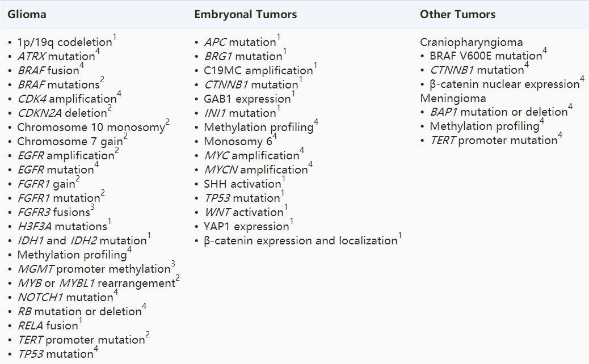Viewport: 589px width, 364px height.
Task: Select IDH1 and IDH2 mutation entry
Action: [82, 241]
